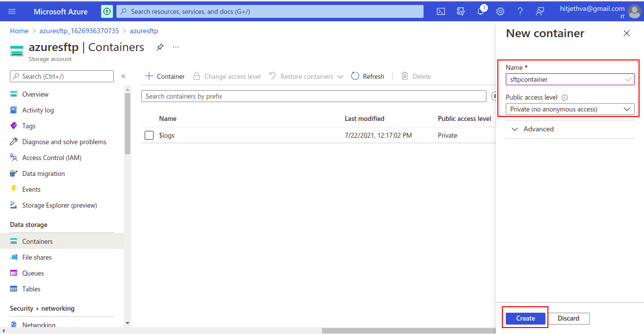Click the Public access level column header
Viewport: 644px width, 334px height.
[465, 118]
